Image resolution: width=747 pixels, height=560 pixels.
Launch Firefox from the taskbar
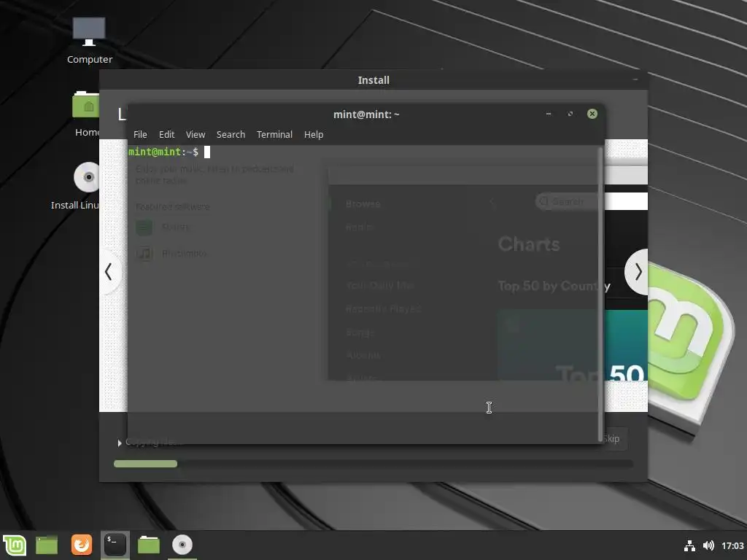pyautogui.click(x=82, y=545)
